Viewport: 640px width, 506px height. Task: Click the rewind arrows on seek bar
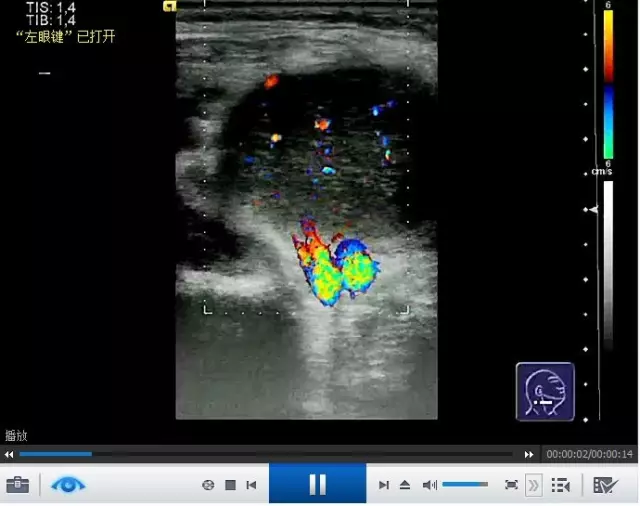click(x=10, y=455)
